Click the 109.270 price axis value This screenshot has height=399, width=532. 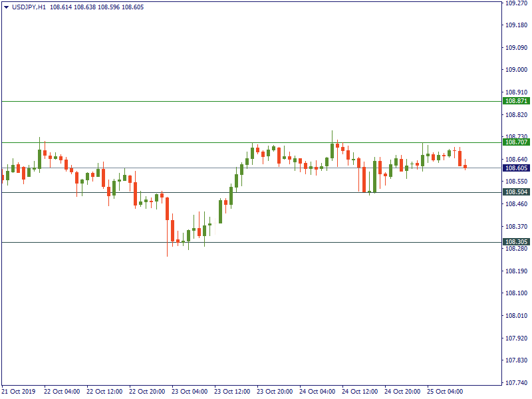point(517,3)
